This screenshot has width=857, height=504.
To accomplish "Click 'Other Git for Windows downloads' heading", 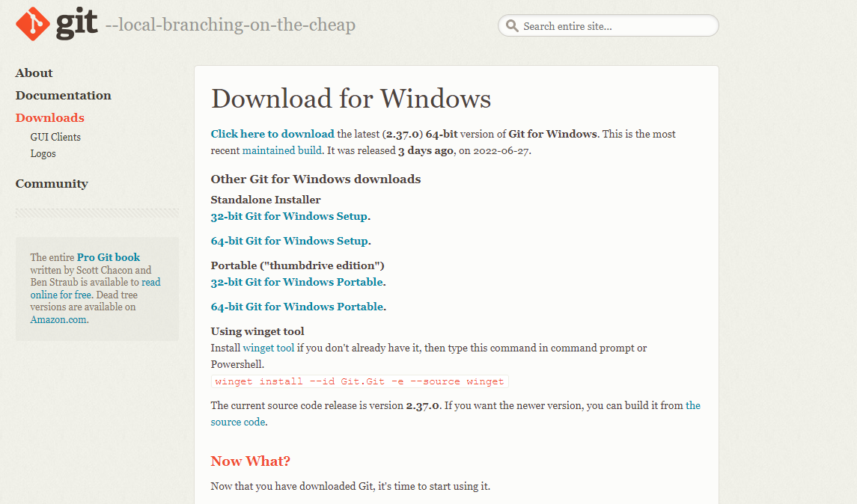I will 316,179.
